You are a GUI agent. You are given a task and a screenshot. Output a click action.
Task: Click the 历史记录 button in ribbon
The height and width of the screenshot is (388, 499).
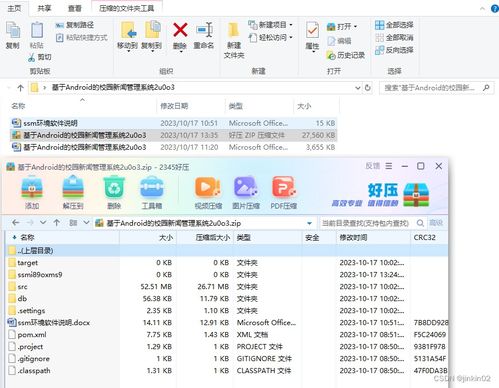click(x=346, y=55)
